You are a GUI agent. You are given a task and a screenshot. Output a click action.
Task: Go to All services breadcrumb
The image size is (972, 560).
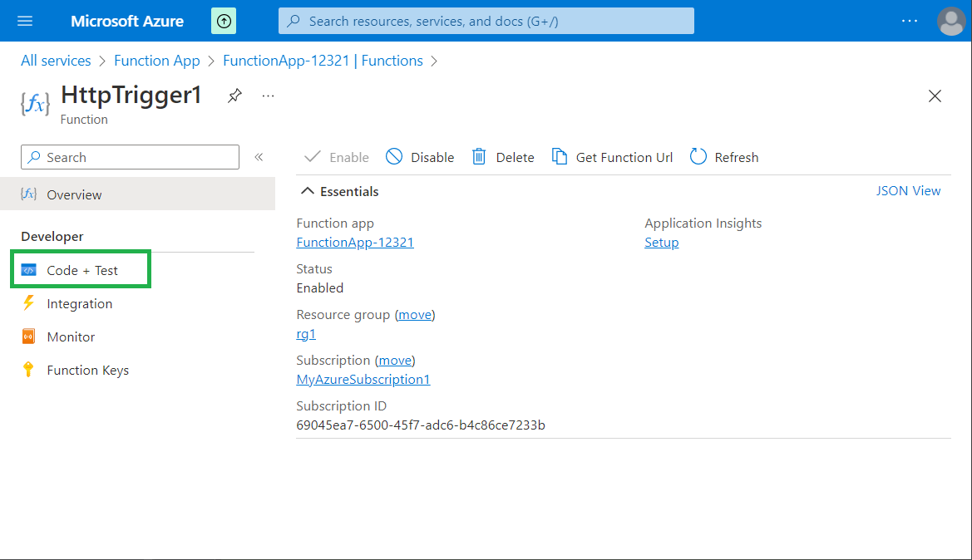(56, 61)
